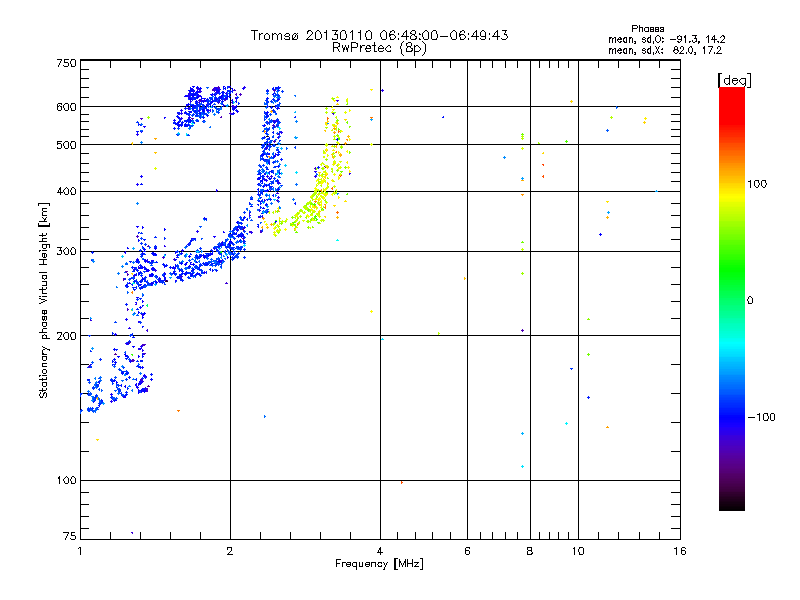Click the x-axis tick label '4'
The width and height of the screenshot is (800, 600).
(x=380, y=551)
